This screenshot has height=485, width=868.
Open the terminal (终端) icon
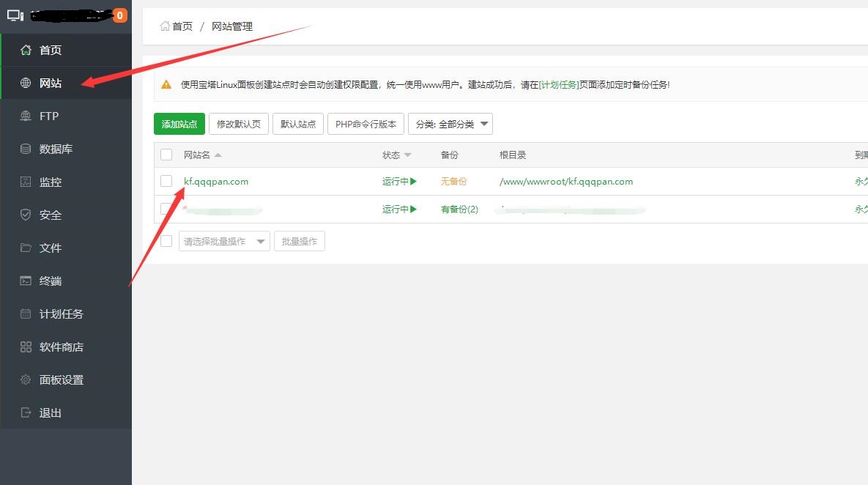tap(26, 281)
